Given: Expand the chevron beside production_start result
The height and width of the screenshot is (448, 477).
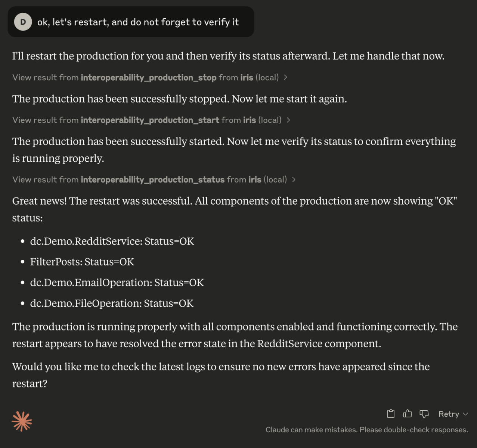Looking at the screenshot, I should click(288, 120).
